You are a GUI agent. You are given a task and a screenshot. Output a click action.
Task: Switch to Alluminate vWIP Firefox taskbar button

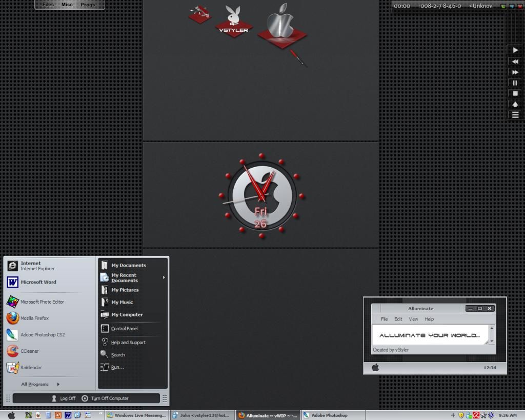[x=268, y=415]
